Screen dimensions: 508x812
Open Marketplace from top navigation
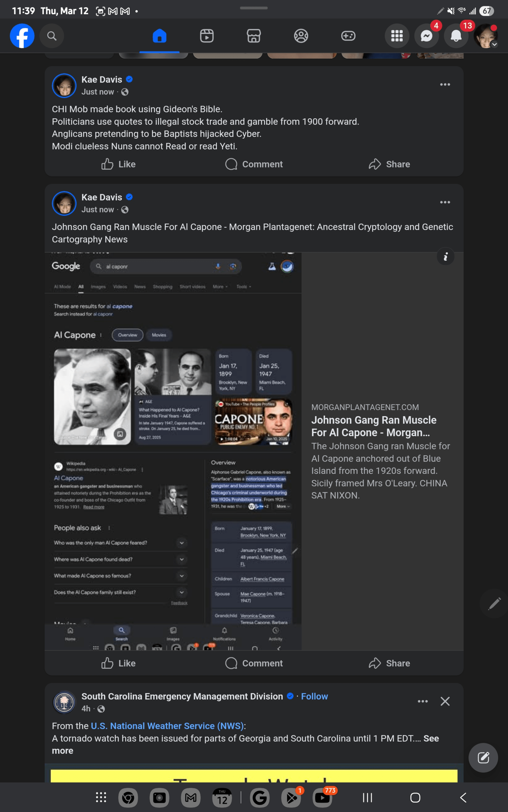coord(254,36)
